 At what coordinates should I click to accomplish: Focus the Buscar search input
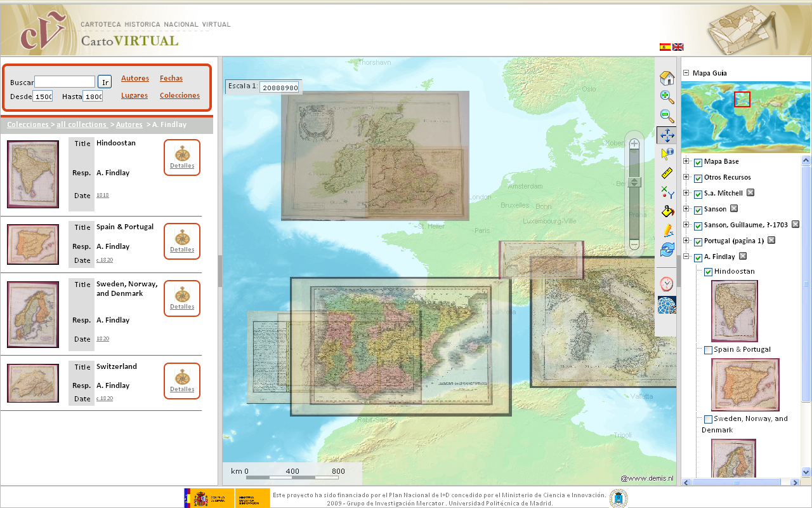[65, 81]
